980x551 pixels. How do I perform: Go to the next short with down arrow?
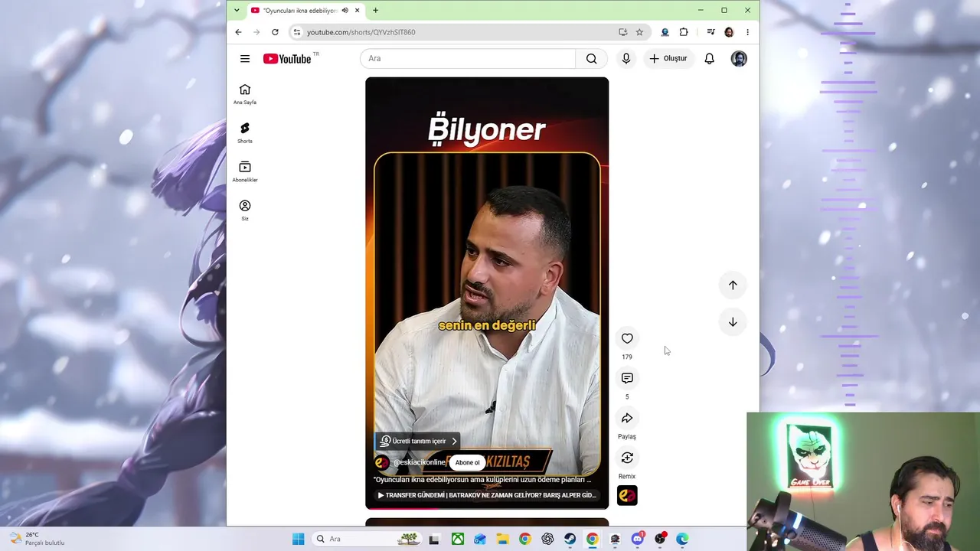(x=733, y=322)
